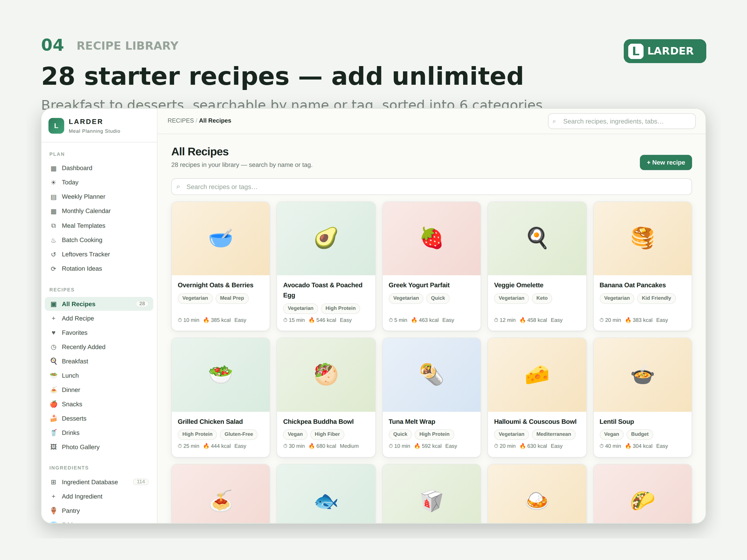Click the Drinks cup icon

tap(53, 433)
